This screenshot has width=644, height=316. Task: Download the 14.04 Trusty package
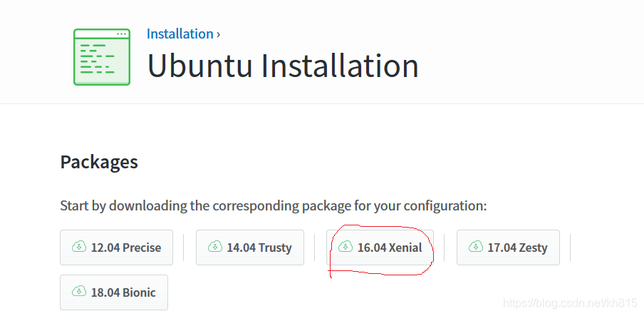coord(250,248)
